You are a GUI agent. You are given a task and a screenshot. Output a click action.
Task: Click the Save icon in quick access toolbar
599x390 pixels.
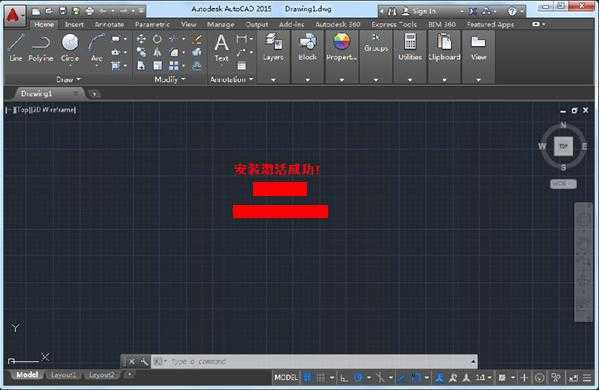tap(63, 11)
